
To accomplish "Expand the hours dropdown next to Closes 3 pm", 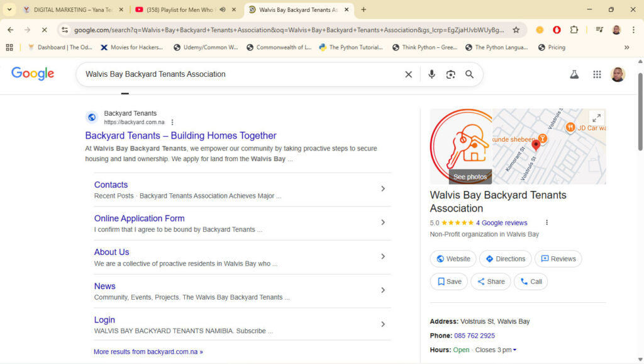I will pos(514,350).
